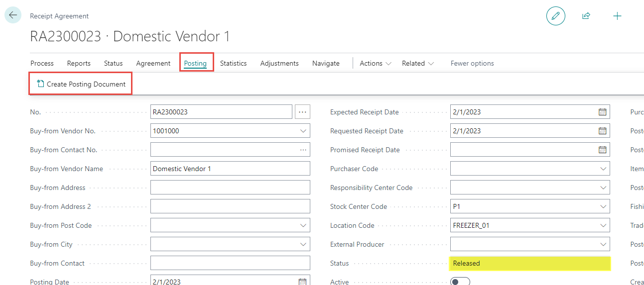
Task: Click ellipsis button next to No. field
Action: (302, 112)
